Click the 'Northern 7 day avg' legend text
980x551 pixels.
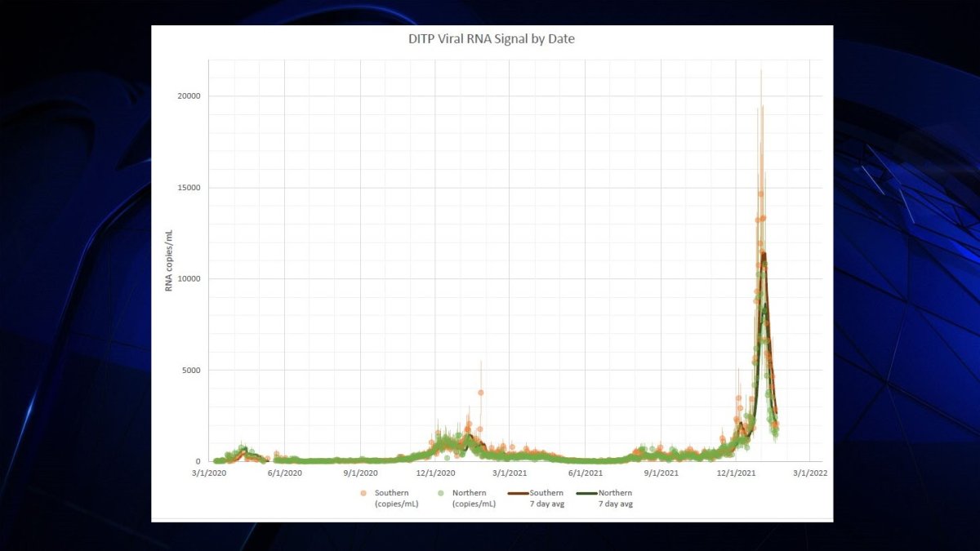[x=615, y=499]
